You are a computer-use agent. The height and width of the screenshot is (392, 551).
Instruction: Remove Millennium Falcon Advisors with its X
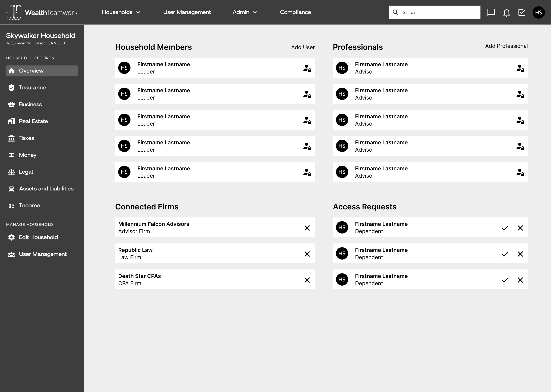click(x=307, y=228)
